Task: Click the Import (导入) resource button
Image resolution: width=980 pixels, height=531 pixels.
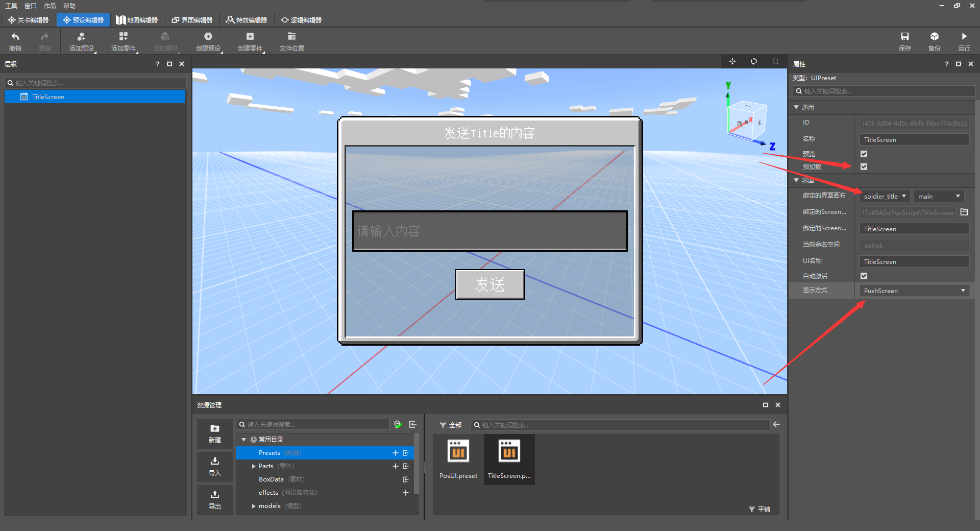Action: 215,466
